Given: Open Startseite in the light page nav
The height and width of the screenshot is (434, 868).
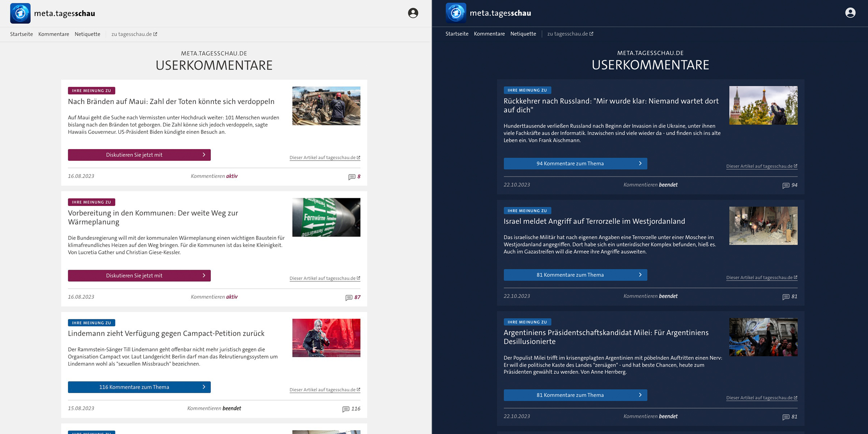Looking at the screenshot, I should 21,34.
